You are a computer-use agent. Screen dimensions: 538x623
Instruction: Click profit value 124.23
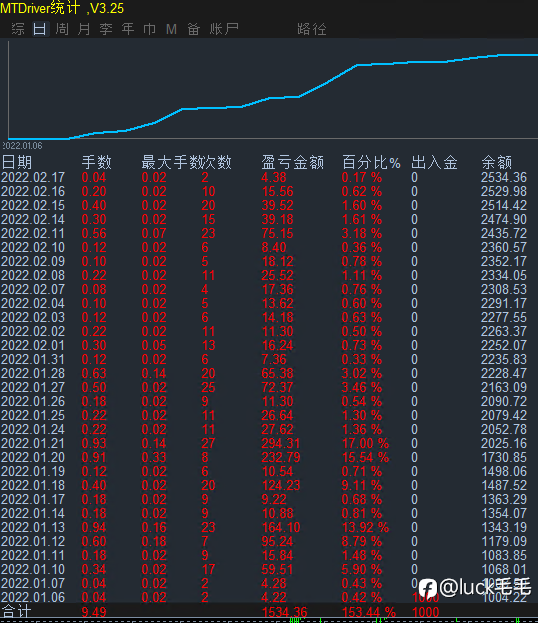tap(281, 486)
